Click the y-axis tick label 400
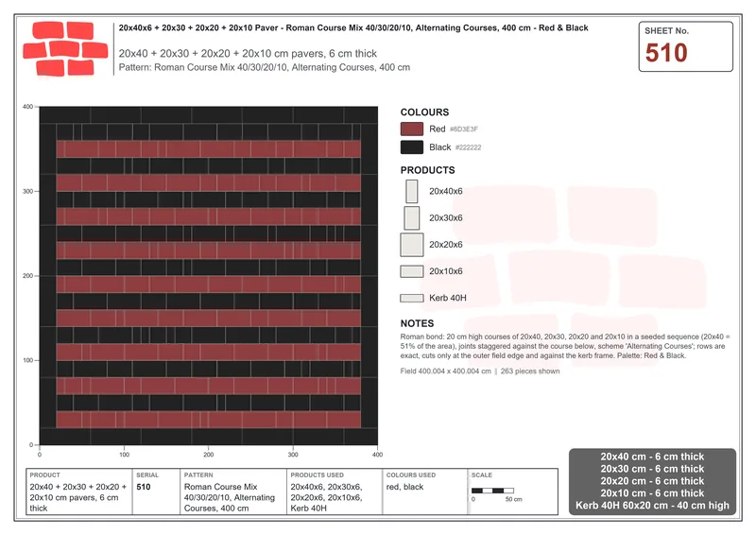 click(x=28, y=107)
